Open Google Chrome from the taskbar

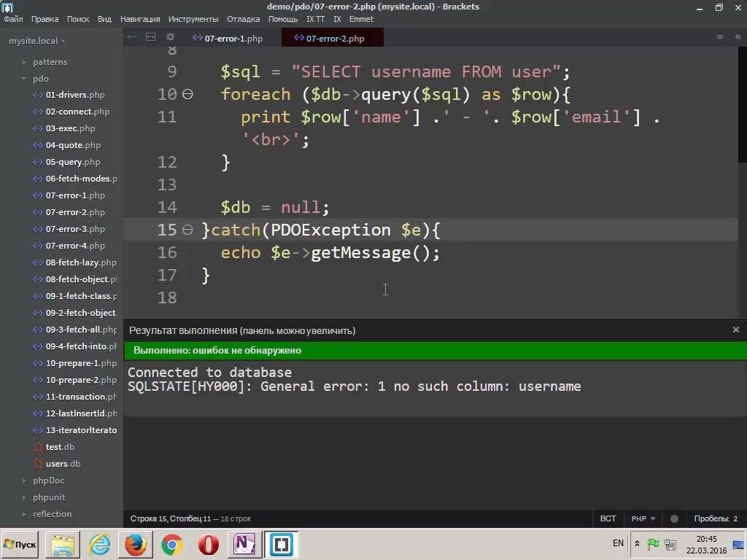pos(172,545)
